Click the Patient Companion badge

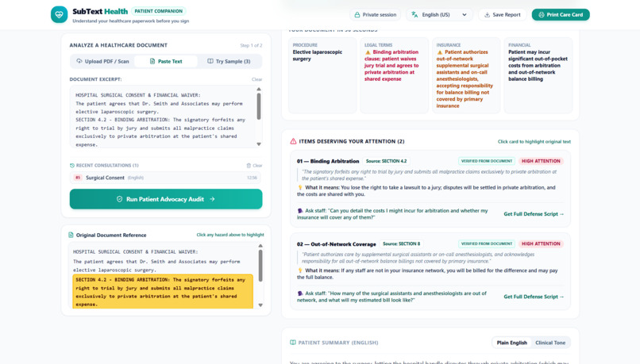158,11
